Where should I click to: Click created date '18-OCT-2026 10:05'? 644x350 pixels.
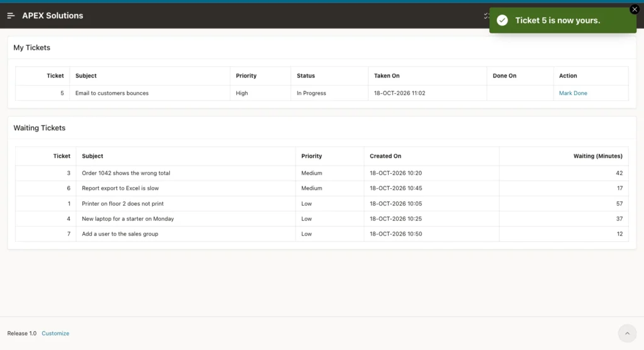click(396, 203)
